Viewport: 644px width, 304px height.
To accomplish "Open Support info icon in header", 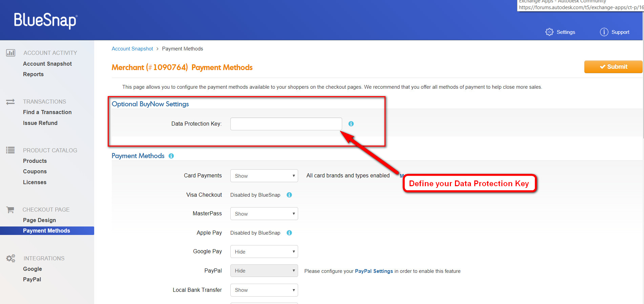I will point(604,32).
